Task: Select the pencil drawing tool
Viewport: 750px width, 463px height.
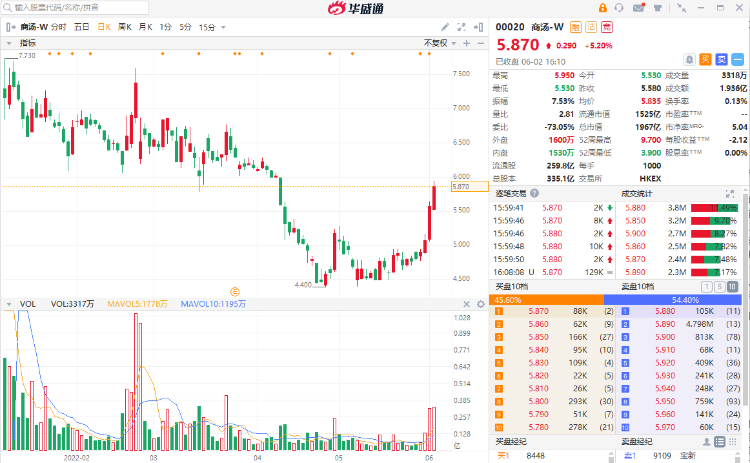Action: point(445,27)
